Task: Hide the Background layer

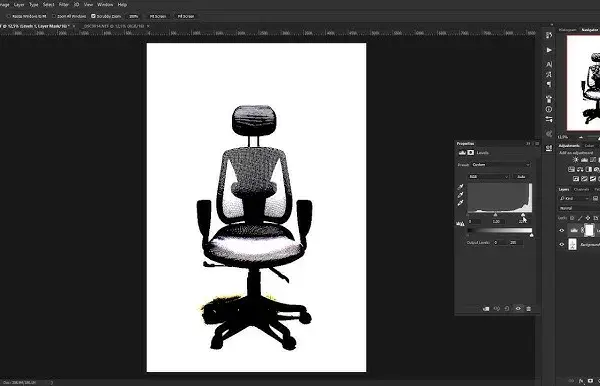Action: [x=562, y=244]
